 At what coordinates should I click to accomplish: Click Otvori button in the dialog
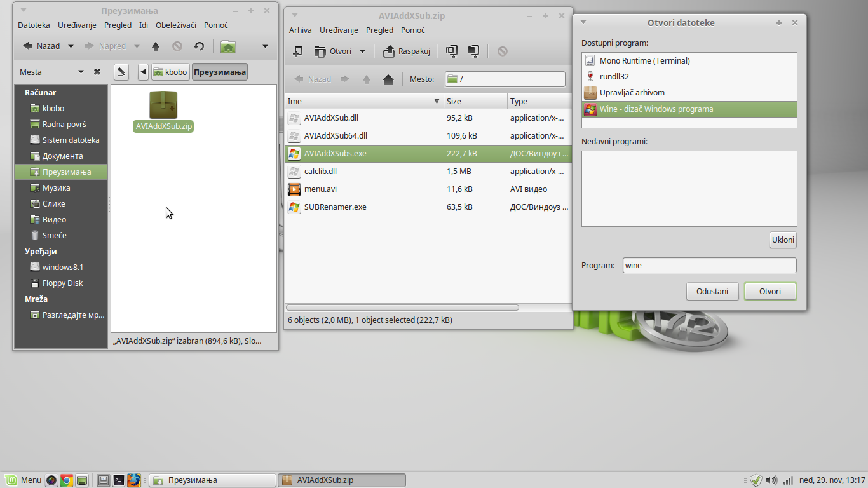click(770, 291)
